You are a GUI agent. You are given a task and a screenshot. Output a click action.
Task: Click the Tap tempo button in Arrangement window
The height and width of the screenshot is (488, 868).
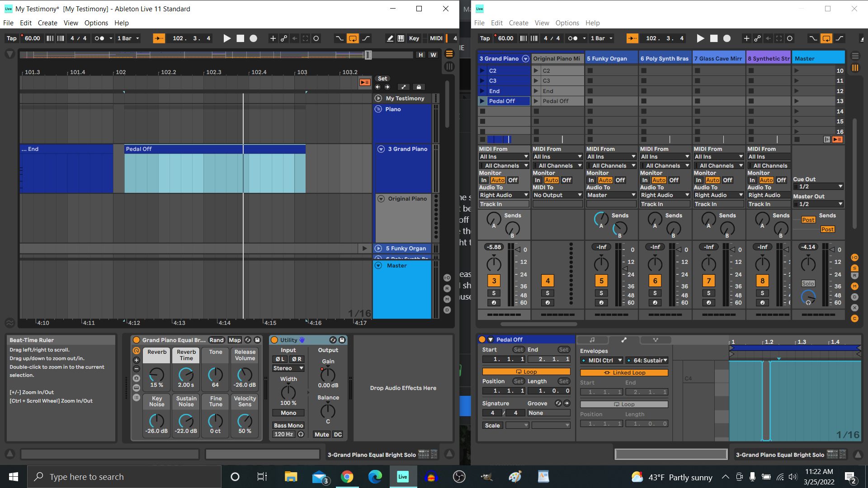(12, 38)
